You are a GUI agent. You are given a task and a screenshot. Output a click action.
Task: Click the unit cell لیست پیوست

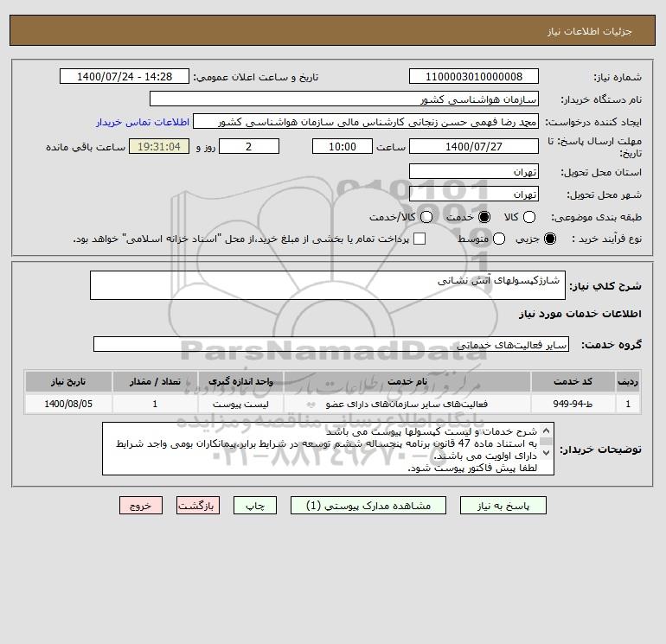coord(240,404)
